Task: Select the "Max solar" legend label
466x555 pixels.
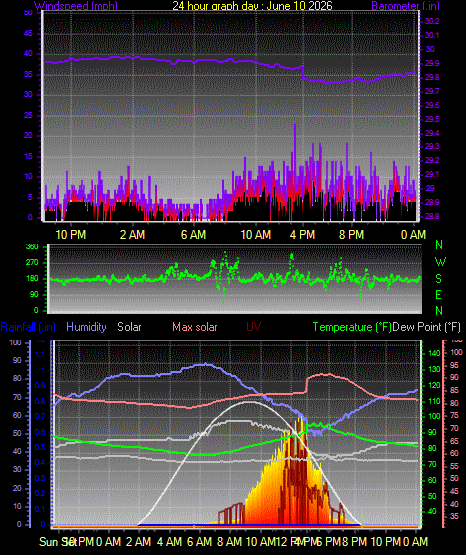Action: pyautogui.click(x=195, y=327)
